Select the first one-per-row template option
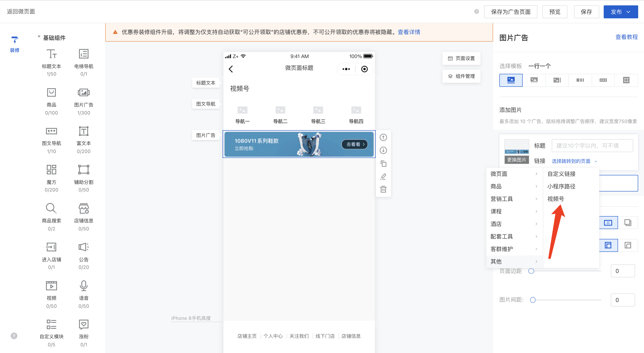The height and width of the screenshot is (353, 644). (511, 80)
